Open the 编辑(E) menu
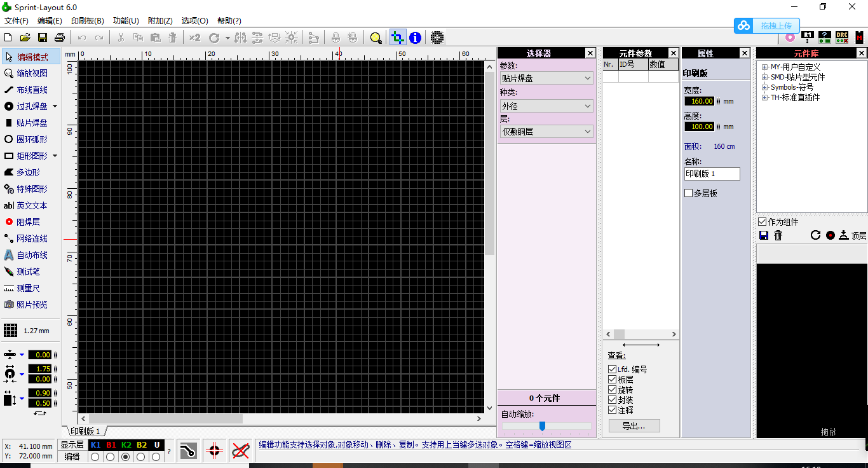 pos(50,21)
